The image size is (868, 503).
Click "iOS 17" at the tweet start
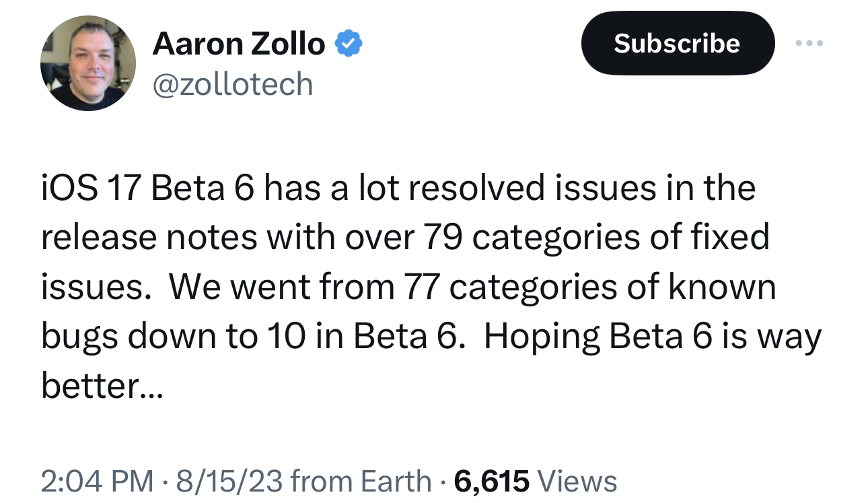pyautogui.click(x=91, y=189)
